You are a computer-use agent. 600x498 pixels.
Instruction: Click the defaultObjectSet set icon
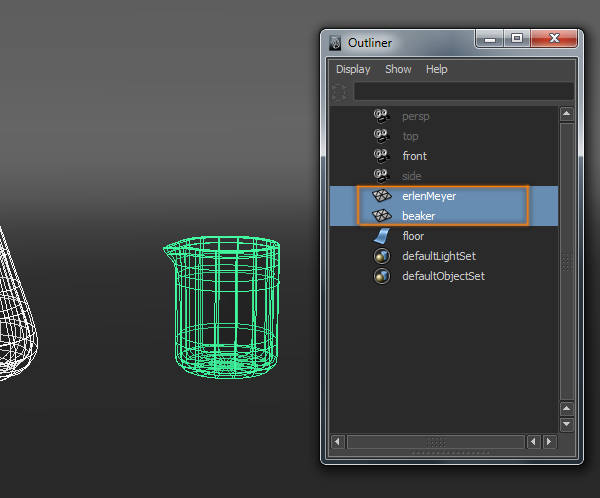coord(381,276)
